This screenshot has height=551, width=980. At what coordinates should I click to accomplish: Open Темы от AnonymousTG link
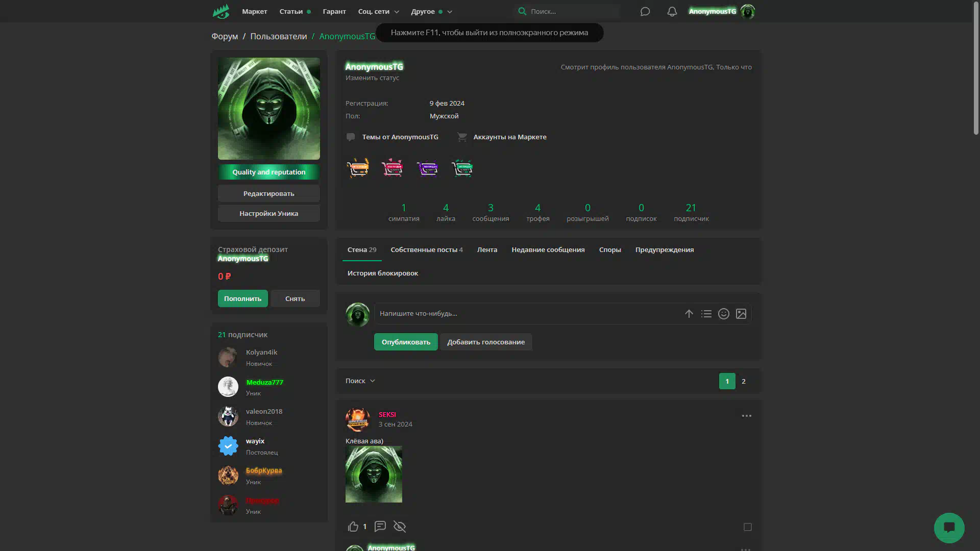[400, 137]
